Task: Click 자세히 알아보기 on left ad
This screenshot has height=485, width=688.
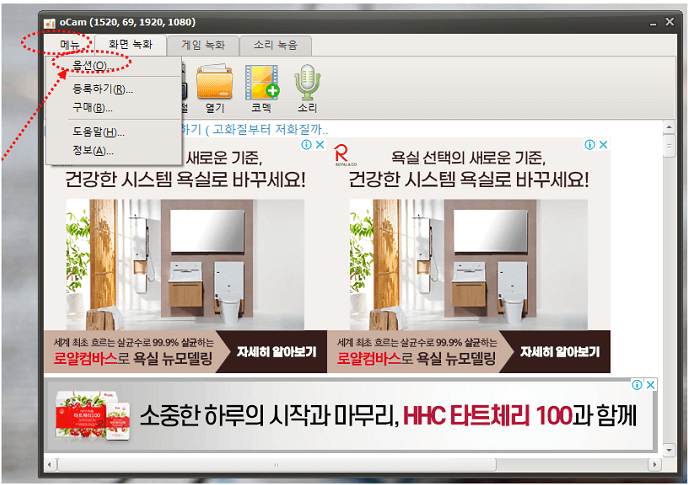Action: 276,352
